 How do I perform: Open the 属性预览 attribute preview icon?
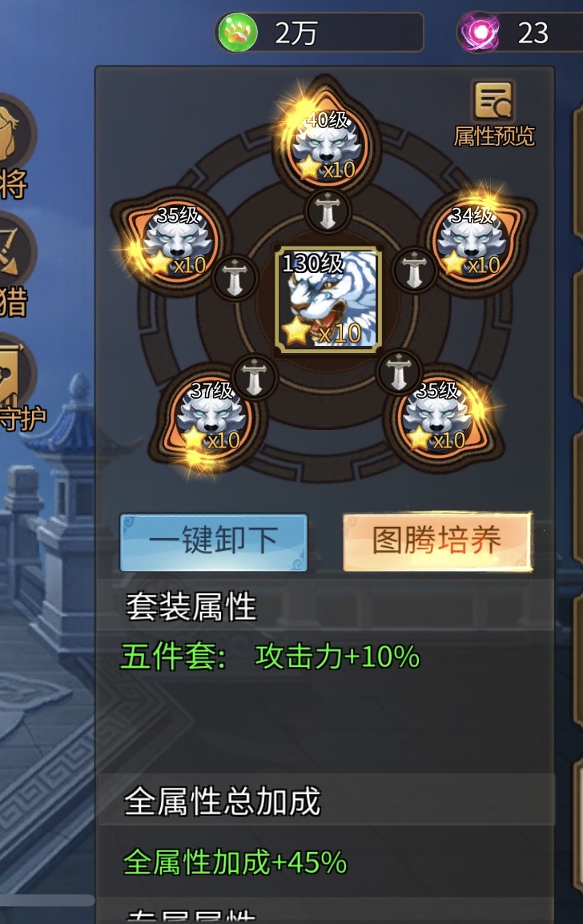coord(493,114)
